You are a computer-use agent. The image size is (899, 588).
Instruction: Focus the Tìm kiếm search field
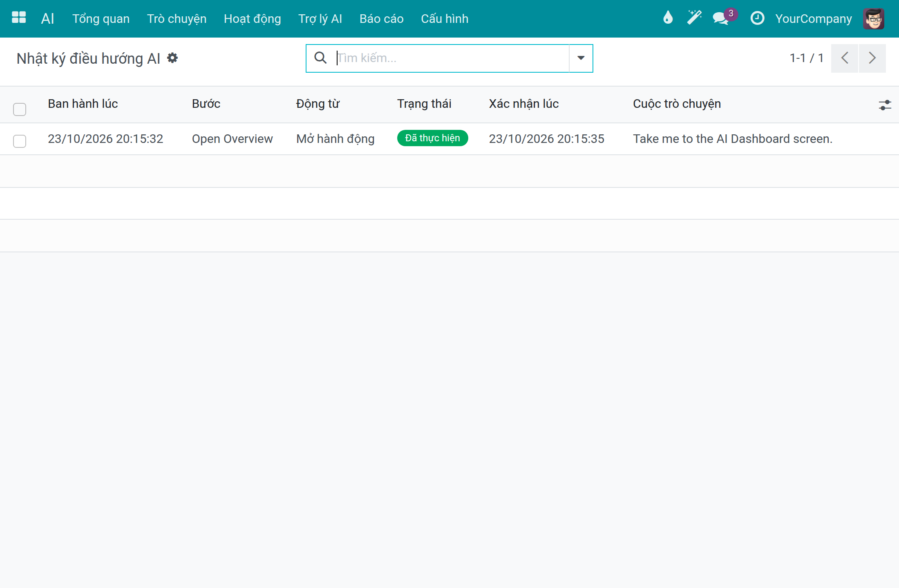(452, 58)
